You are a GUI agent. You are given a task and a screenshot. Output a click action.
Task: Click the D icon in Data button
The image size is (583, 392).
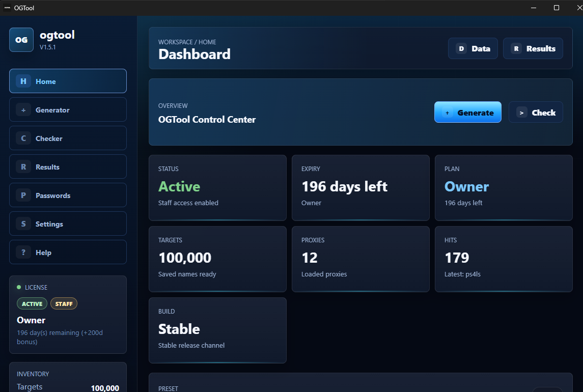tap(461, 48)
